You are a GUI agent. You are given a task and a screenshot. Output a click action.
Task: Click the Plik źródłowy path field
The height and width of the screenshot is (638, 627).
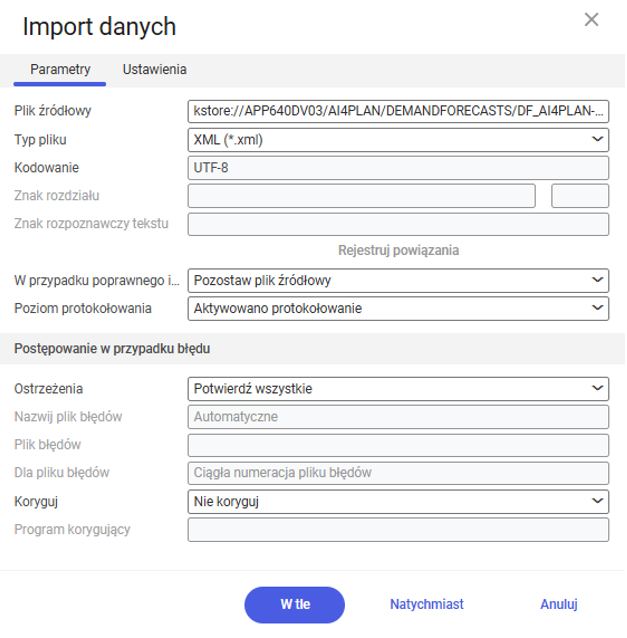click(x=398, y=111)
